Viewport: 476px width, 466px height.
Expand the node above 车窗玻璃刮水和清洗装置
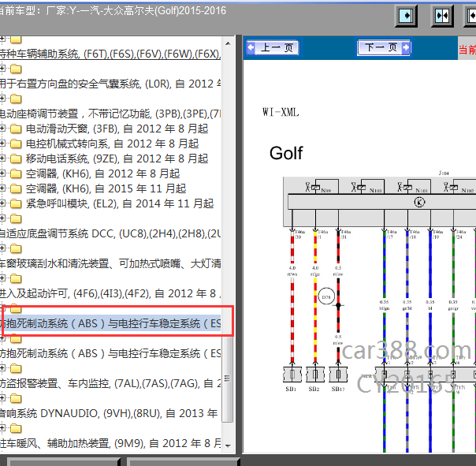(2, 248)
